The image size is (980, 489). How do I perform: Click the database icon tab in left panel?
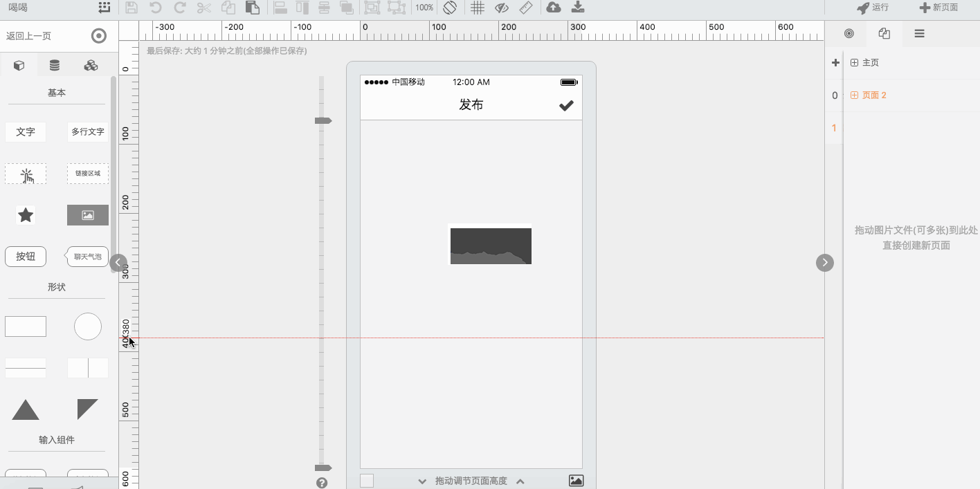click(55, 66)
